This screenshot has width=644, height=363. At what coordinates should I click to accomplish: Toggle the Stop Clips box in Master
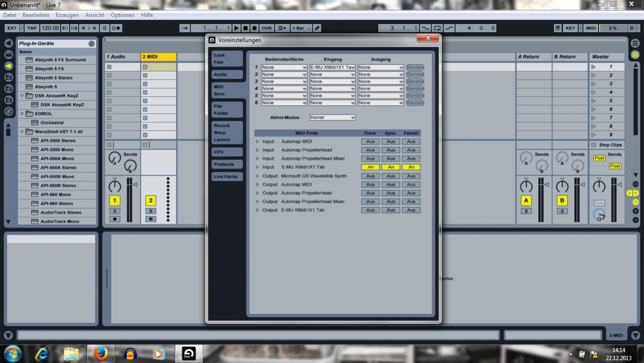pos(594,145)
